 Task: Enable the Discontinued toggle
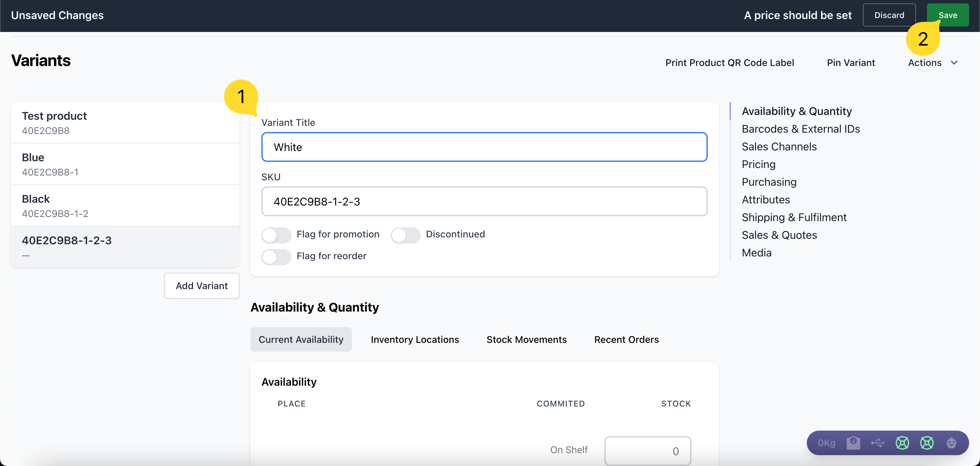tap(405, 235)
